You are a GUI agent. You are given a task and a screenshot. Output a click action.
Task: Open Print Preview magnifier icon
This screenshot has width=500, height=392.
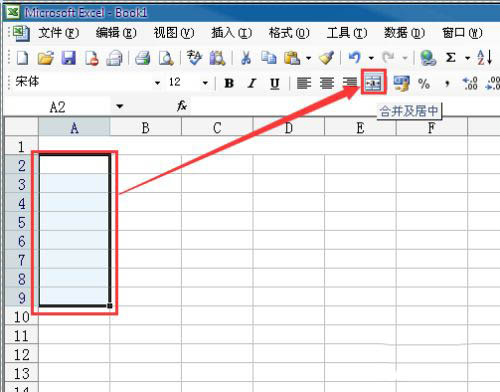tap(166, 58)
